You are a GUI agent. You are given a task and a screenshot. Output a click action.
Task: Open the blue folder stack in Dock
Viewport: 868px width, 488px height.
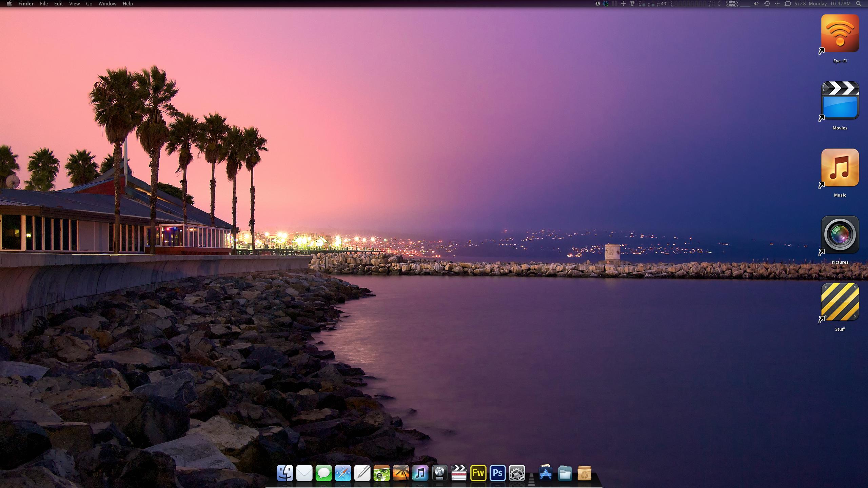pos(565,473)
